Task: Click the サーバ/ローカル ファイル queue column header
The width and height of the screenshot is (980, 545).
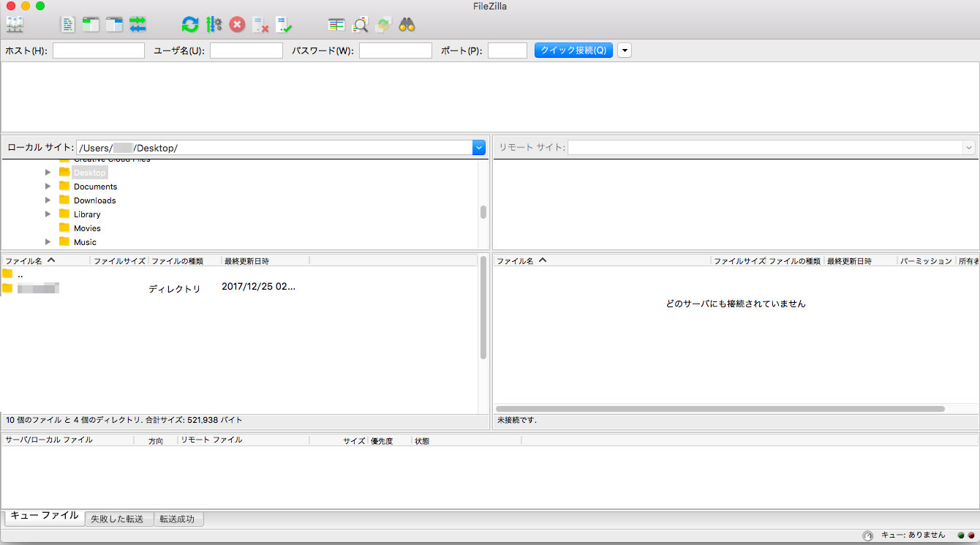Action: click(68, 440)
